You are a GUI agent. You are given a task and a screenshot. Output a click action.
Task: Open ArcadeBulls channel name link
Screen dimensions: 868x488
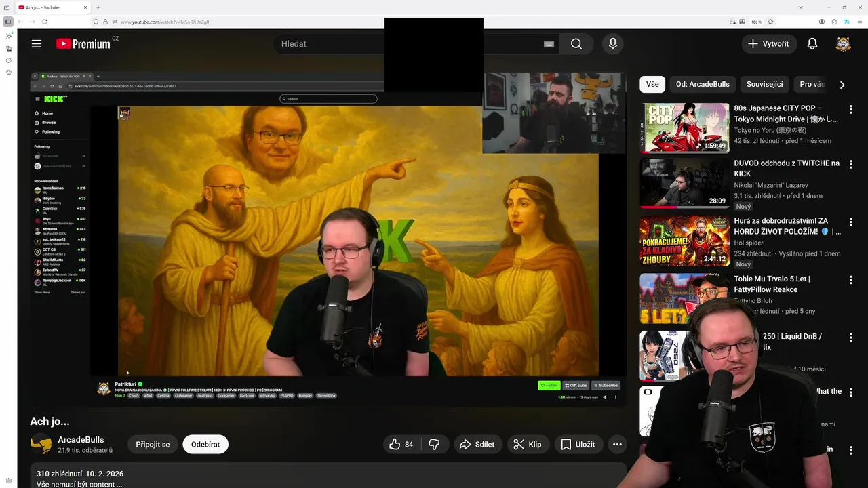81,439
